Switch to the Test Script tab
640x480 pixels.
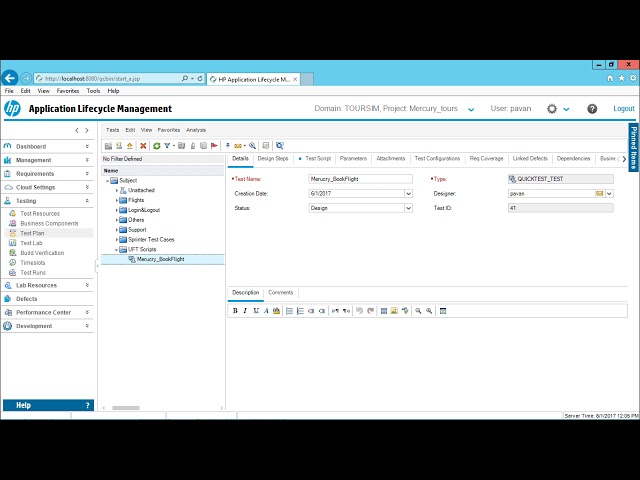[x=318, y=158]
